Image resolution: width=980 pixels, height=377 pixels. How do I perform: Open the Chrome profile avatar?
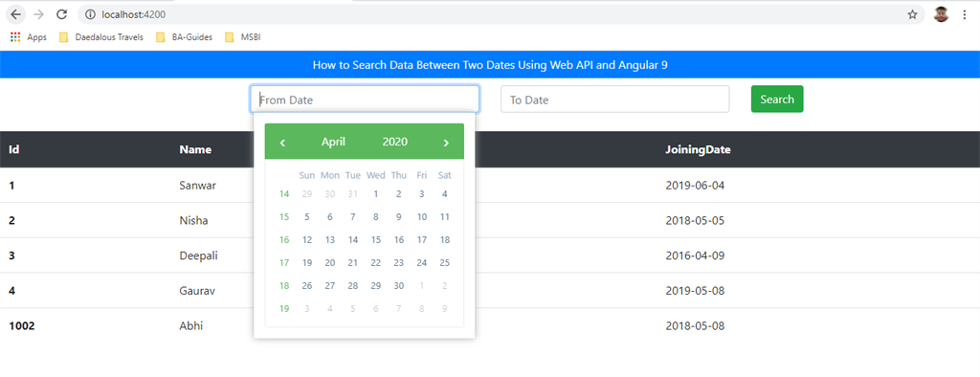[942, 14]
